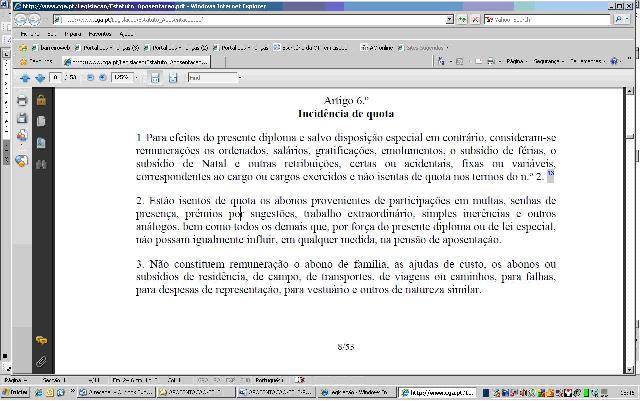Go to next PDF page arrow
Screen dimensions: 640x401
click(40, 78)
